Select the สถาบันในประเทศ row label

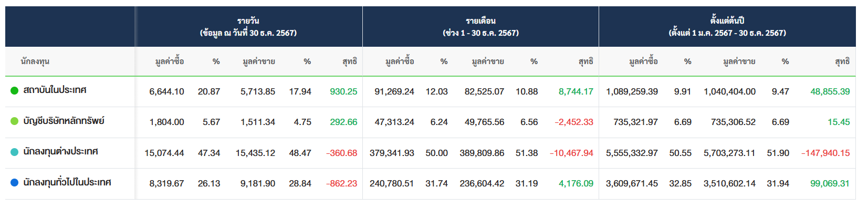tap(55, 90)
